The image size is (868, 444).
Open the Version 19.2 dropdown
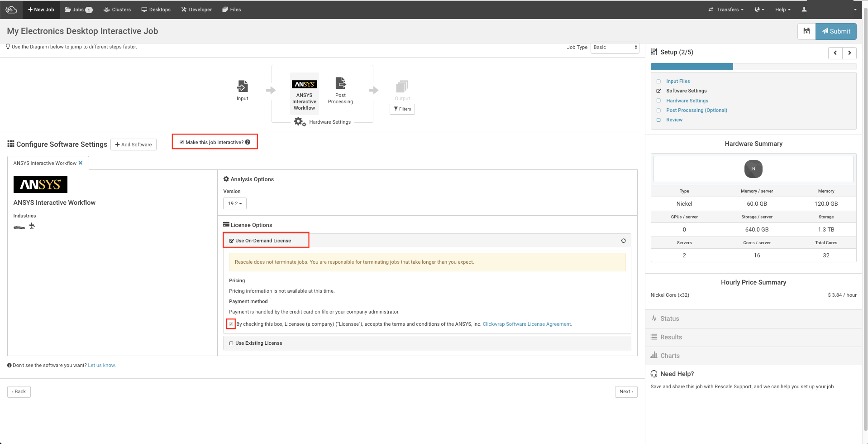click(234, 203)
